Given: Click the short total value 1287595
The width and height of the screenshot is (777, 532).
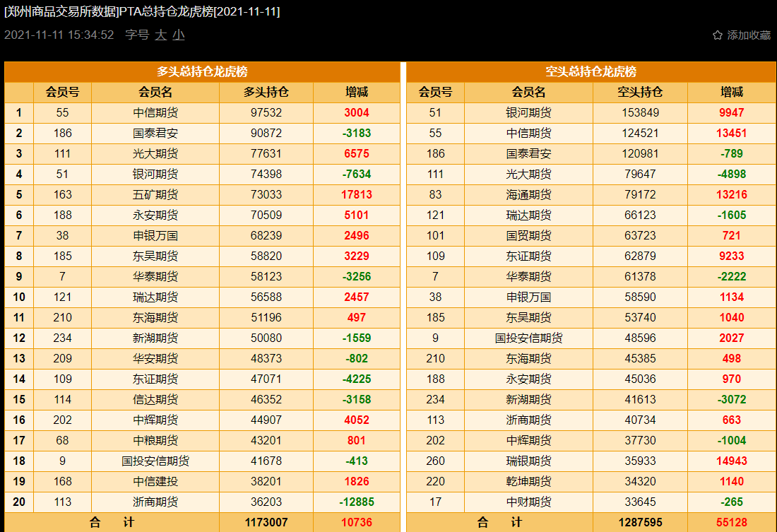Looking at the screenshot, I should [x=640, y=523].
